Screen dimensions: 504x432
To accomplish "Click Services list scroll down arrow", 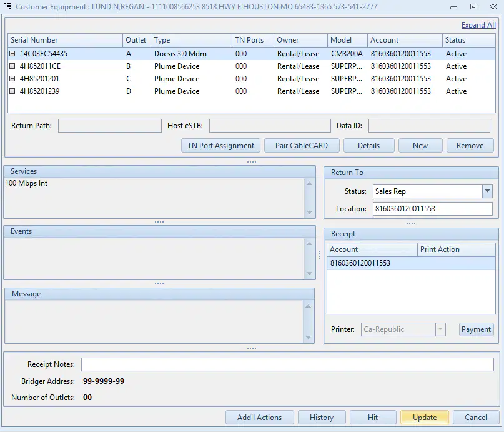I will click(309, 212).
